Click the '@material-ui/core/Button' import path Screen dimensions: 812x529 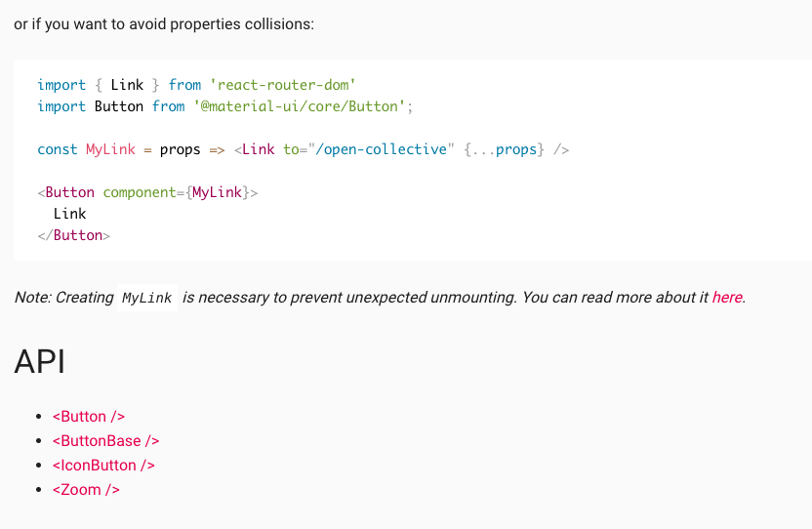304,106
